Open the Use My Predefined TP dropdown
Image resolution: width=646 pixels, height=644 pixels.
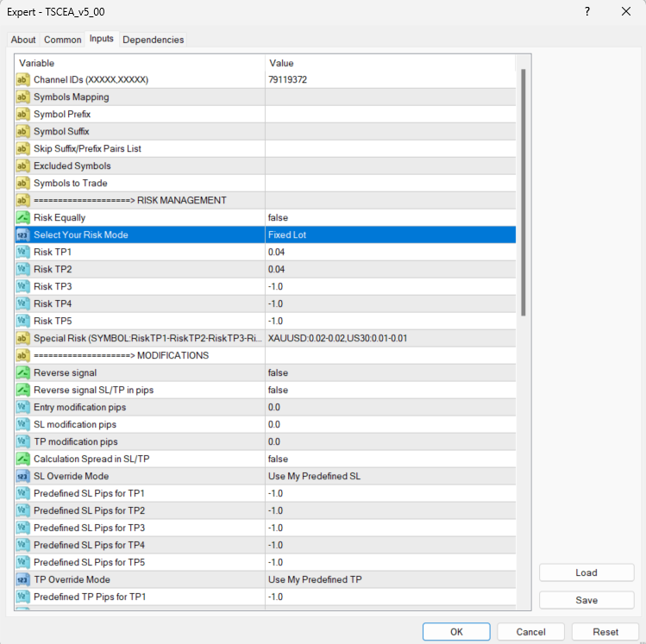tap(390, 579)
